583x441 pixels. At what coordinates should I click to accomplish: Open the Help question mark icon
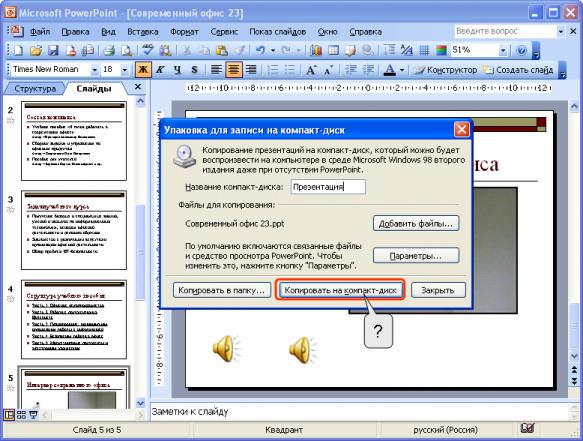(x=522, y=50)
